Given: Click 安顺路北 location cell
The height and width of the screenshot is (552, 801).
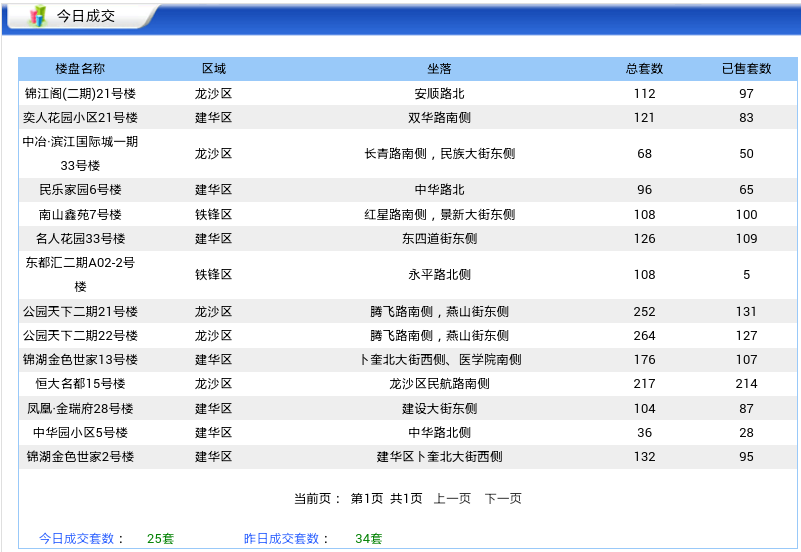Looking at the screenshot, I should (x=439, y=93).
